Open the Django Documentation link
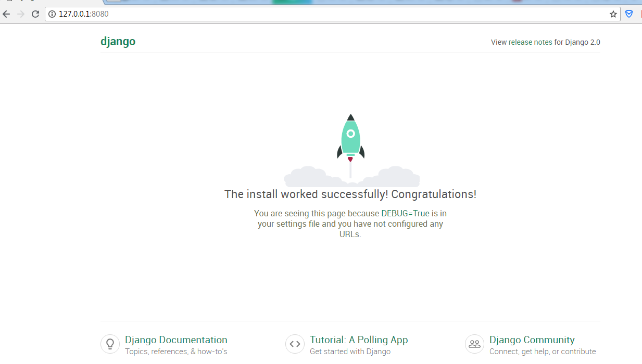The image size is (642, 364). [x=176, y=340]
